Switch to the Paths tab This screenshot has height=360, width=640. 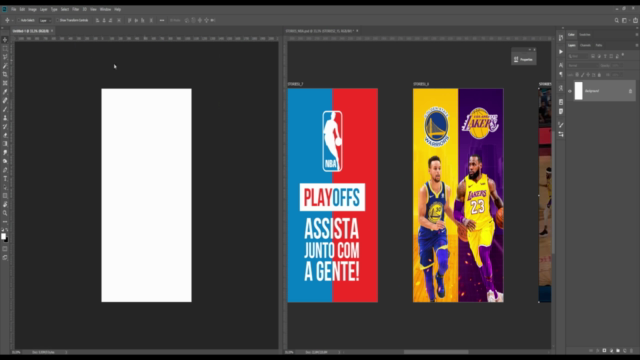point(599,45)
